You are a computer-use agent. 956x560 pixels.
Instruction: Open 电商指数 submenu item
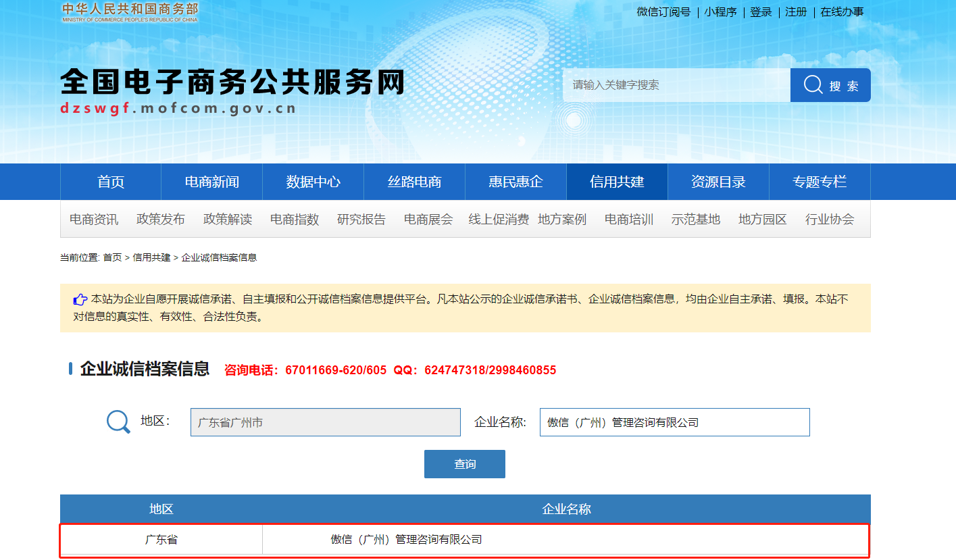tap(295, 220)
